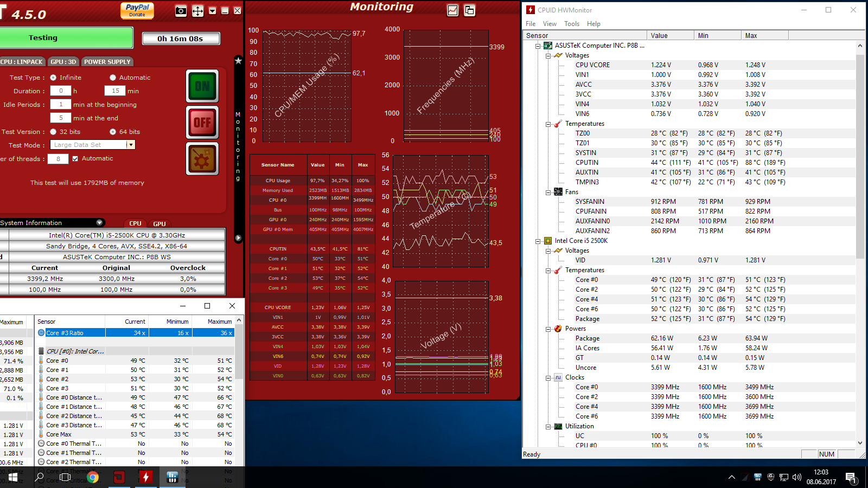This screenshot has width=868, height=488.
Task: Open OCCT settings gear icon
Action: pyautogui.click(x=202, y=159)
